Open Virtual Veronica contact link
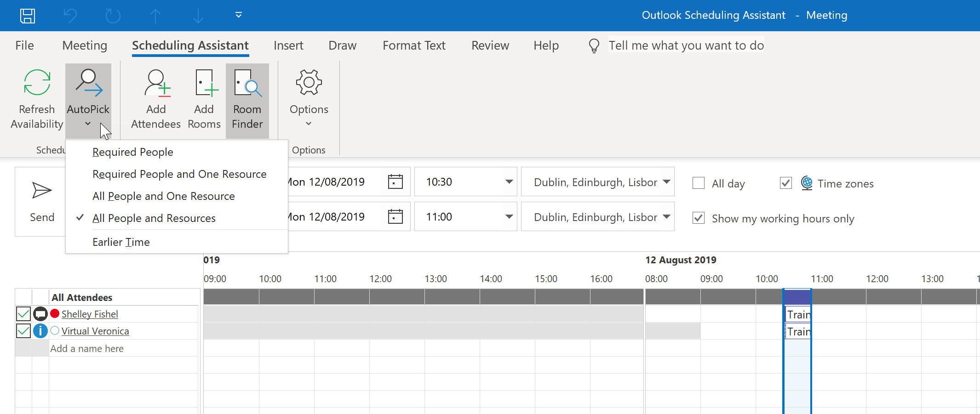The width and height of the screenshot is (980, 414). pos(95,331)
